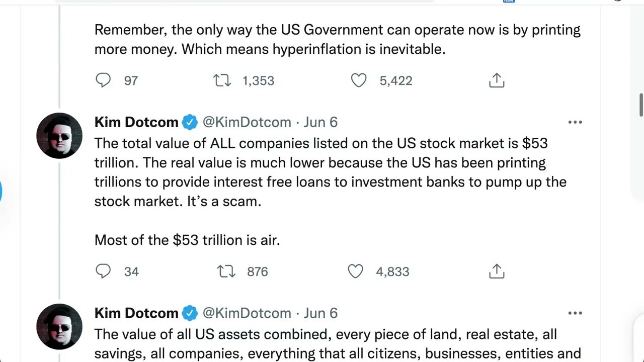Open the tweet text about $53 trillion being air
Viewport: 644px width, 362px height.
click(187, 240)
